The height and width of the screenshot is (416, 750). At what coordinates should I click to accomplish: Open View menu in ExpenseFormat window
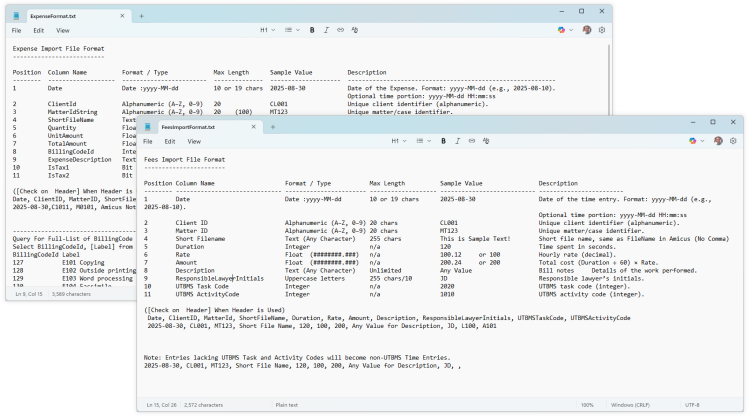coord(62,30)
